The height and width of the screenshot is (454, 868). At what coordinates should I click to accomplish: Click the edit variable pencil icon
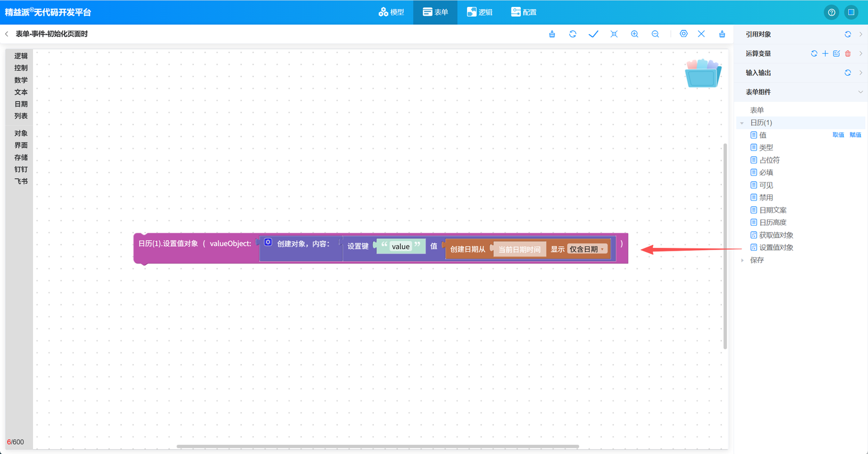[836, 54]
